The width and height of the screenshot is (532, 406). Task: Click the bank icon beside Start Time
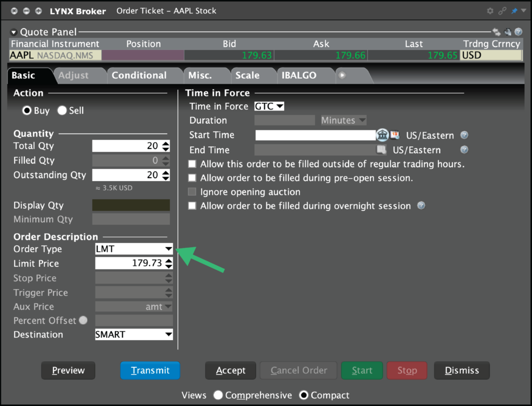[x=382, y=135]
